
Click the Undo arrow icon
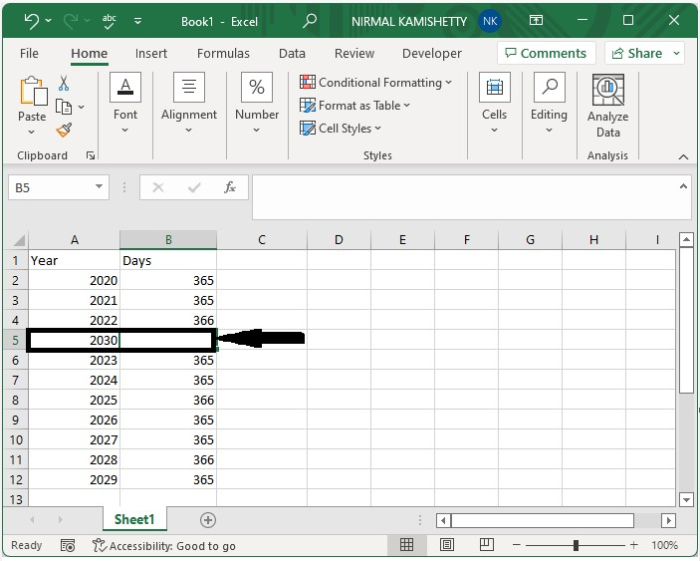click(x=31, y=21)
